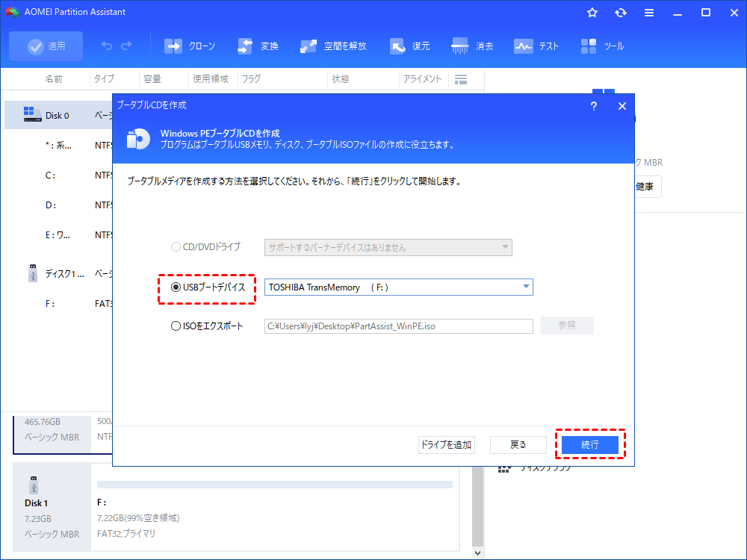Select the D: partition row
The image size is (747, 560).
(x=58, y=205)
